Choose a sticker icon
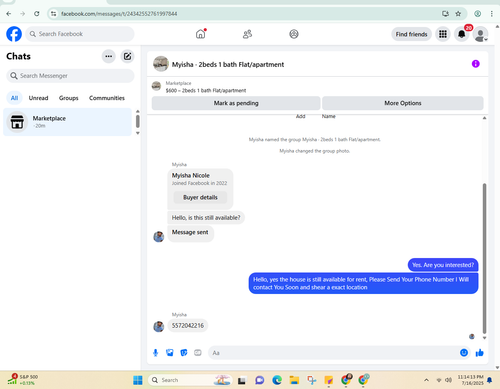Viewport: 500px width, 389px height. pos(184,353)
